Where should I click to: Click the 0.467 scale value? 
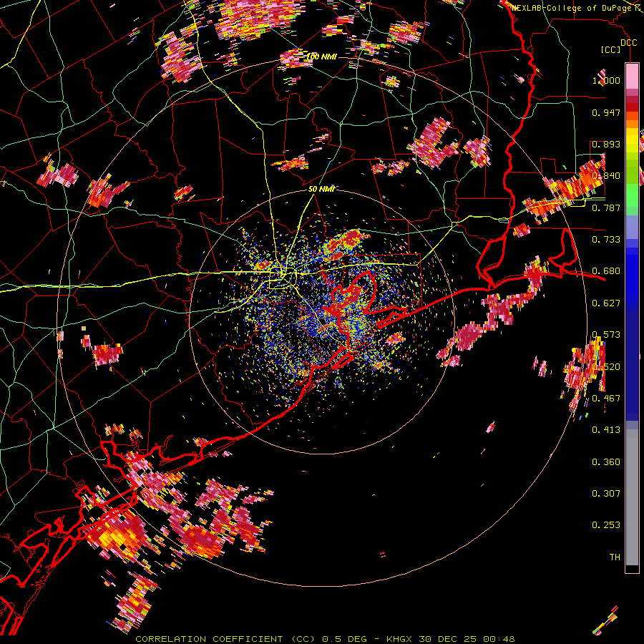click(606, 398)
